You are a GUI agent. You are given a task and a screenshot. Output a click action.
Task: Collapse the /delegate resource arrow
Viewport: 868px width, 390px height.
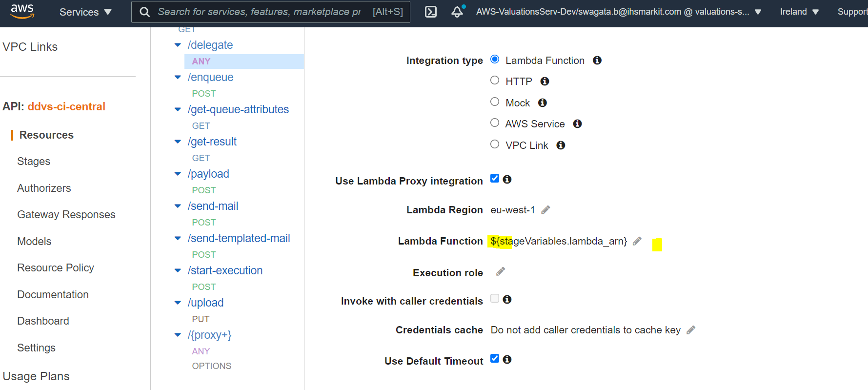pos(178,45)
